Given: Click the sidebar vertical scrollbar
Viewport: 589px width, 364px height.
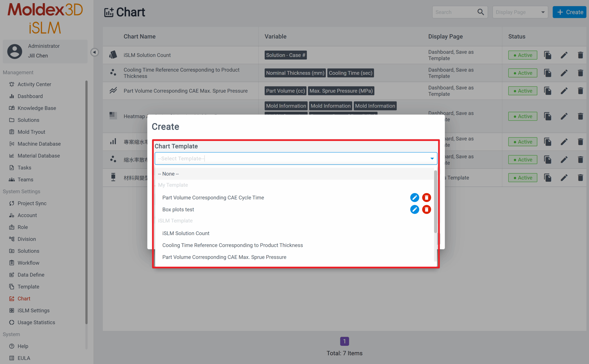Looking at the screenshot, I should (x=87, y=202).
